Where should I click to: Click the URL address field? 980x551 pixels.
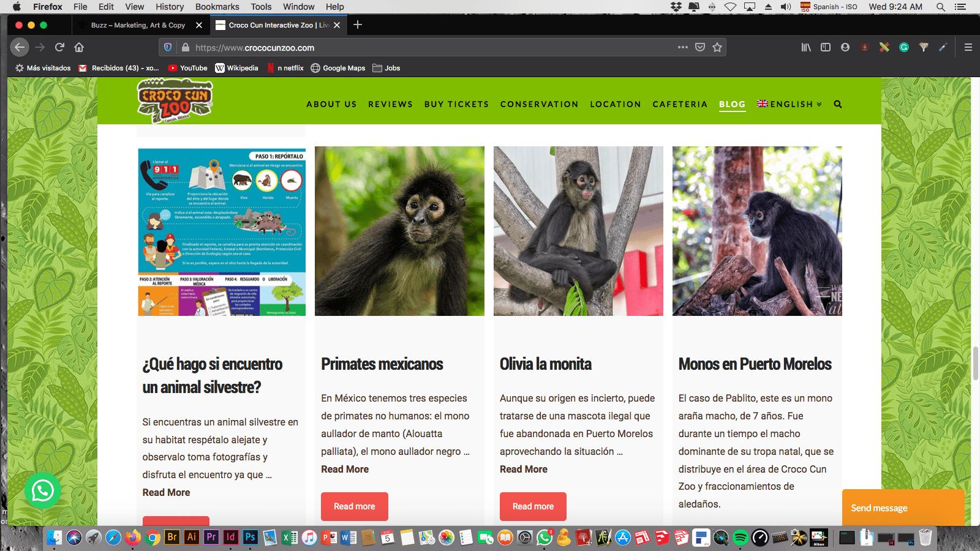pyautogui.click(x=429, y=48)
